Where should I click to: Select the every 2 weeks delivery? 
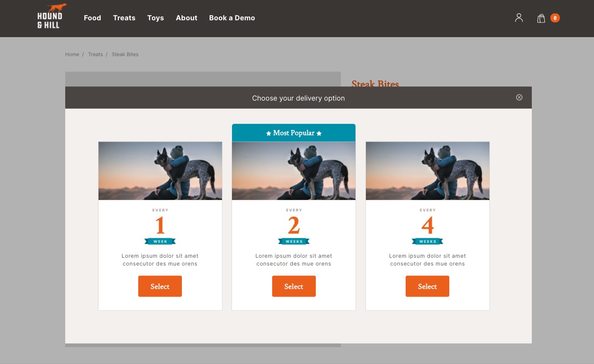pos(294,286)
